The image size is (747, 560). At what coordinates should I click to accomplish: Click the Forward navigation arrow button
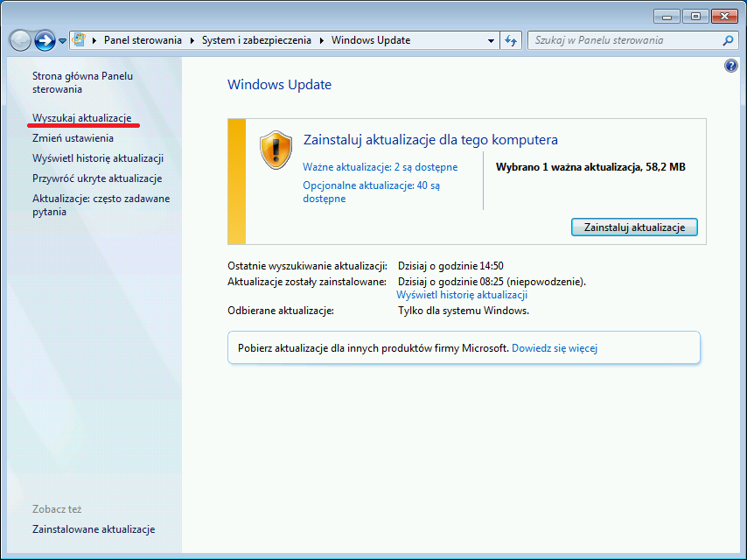45,40
